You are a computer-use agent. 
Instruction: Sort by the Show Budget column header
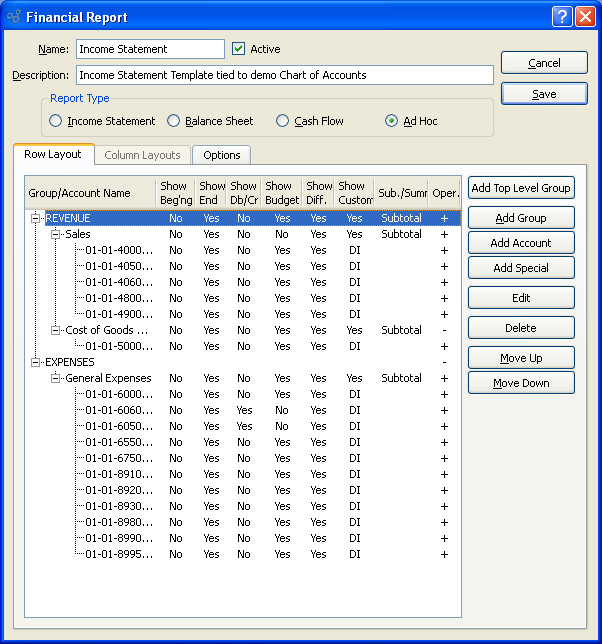pyautogui.click(x=282, y=192)
